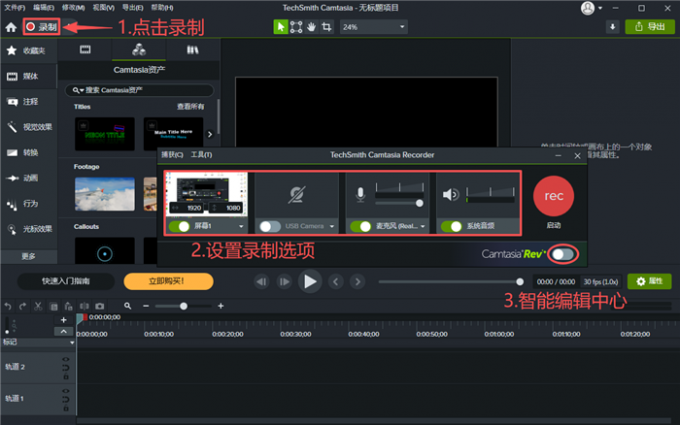Image resolution: width=680 pixels, height=425 pixels.
Task: Start recording with red rec button
Action: [x=554, y=196]
